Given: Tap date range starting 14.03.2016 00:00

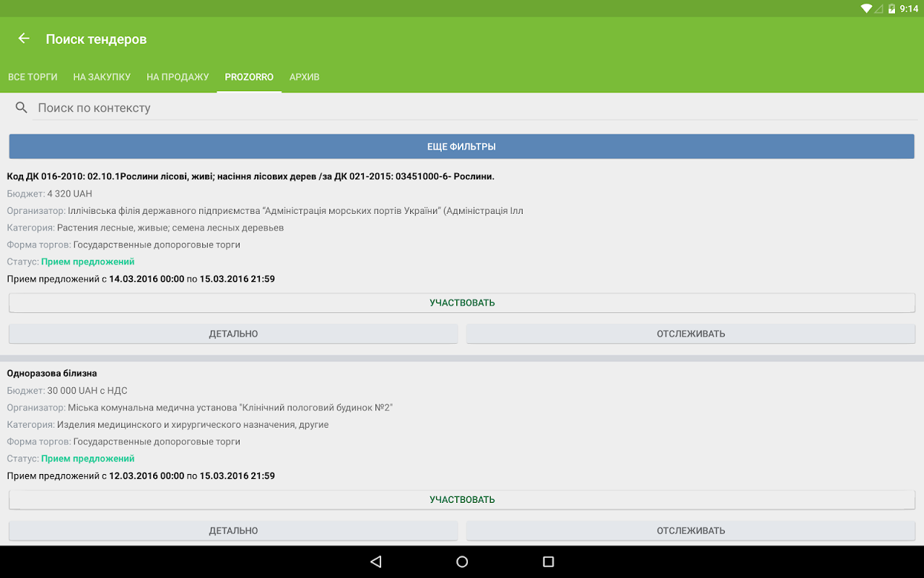Looking at the screenshot, I should [141, 279].
